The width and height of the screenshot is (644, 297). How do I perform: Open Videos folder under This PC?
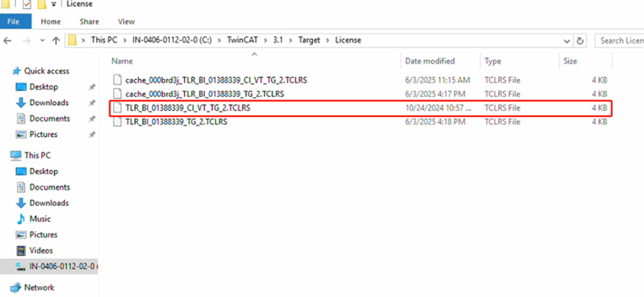pyautogui.click(x=41, y=251)
